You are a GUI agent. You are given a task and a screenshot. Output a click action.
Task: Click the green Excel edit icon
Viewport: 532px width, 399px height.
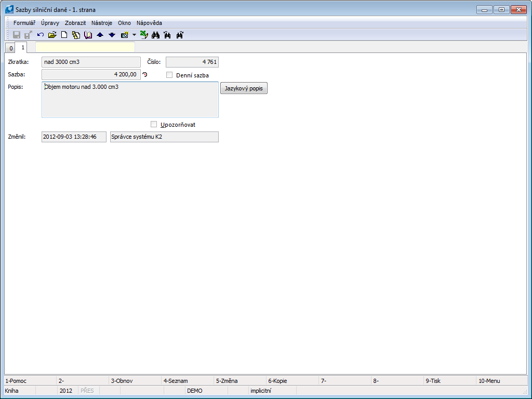click(144, 35)
